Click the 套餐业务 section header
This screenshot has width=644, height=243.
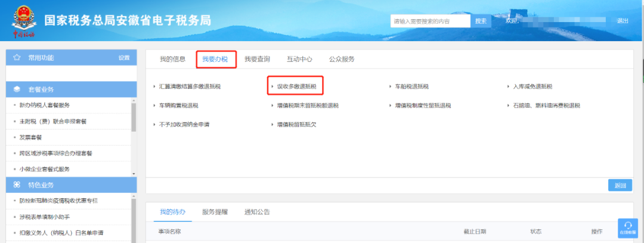pyautogui.click(x=72, y=89)
